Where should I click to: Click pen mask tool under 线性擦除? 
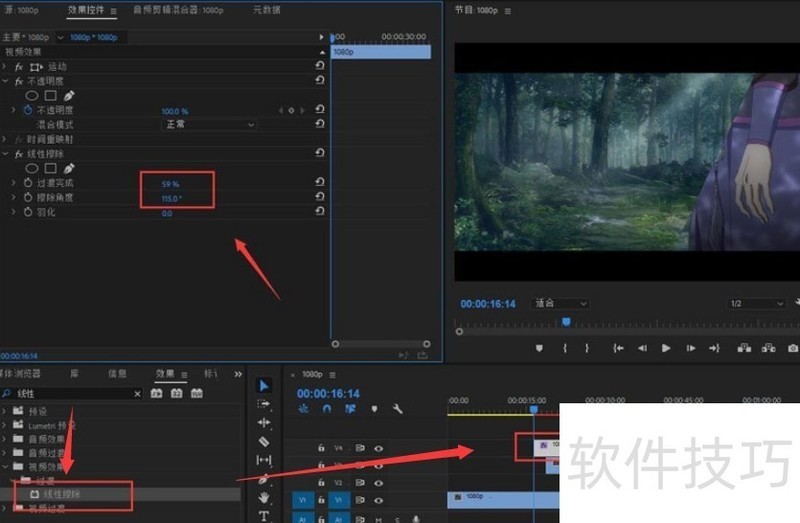point(69,169)
